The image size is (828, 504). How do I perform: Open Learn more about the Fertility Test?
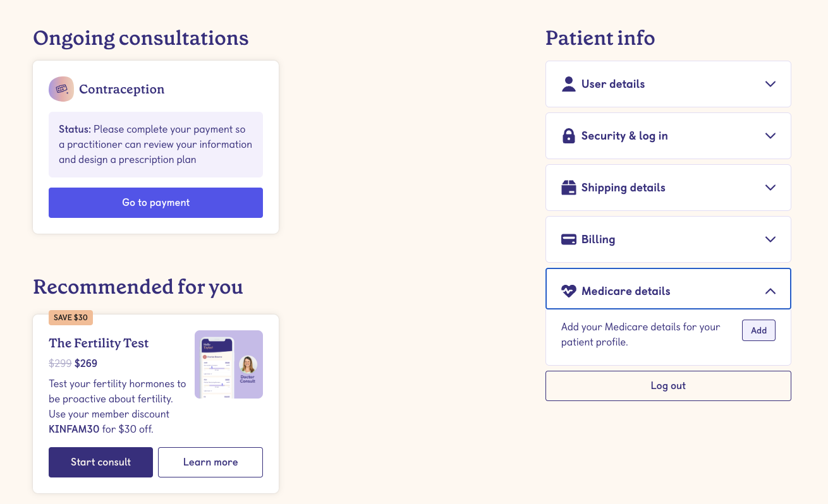coord(210,462)
